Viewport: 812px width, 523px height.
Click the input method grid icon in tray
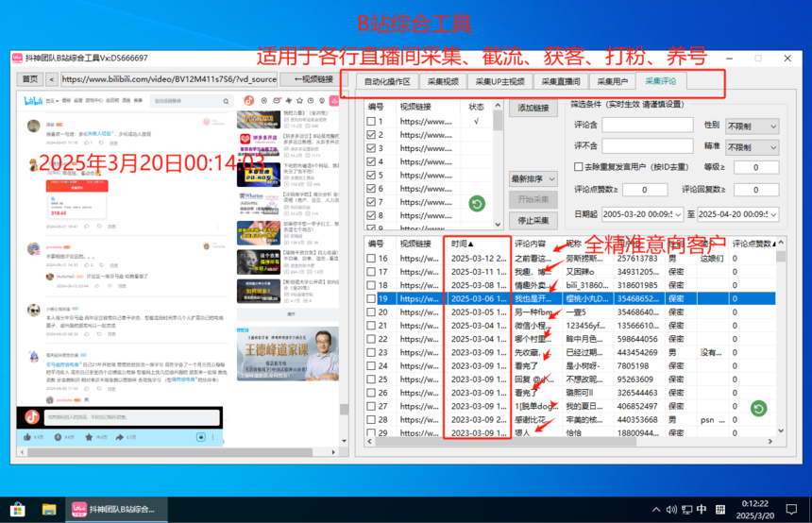(x=720, y=510)
